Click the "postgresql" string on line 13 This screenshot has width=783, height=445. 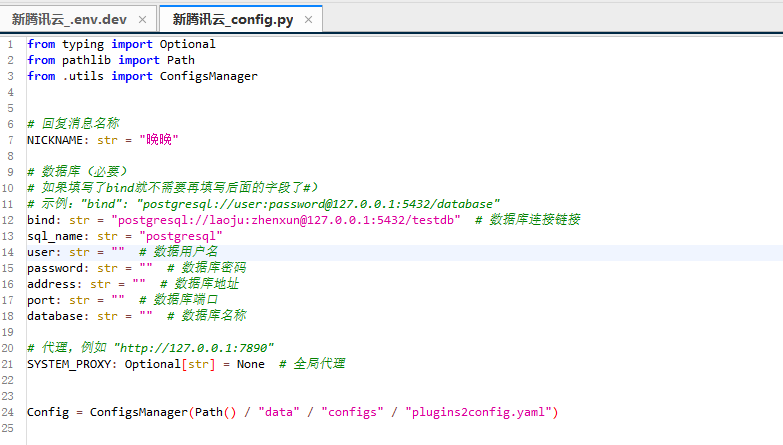tap(181, 236)
